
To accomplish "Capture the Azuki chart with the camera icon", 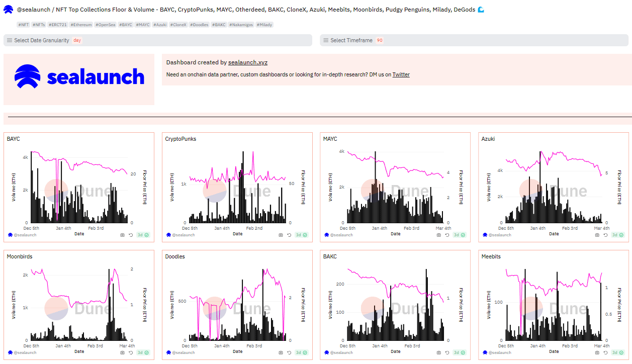I will [597, 235].
